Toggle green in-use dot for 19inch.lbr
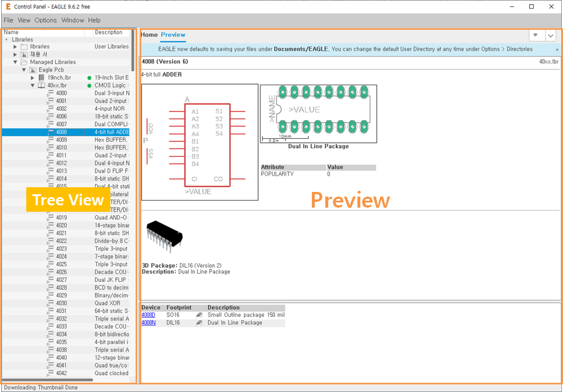Screen dimensions: 563x392 [x=89, y=78]
